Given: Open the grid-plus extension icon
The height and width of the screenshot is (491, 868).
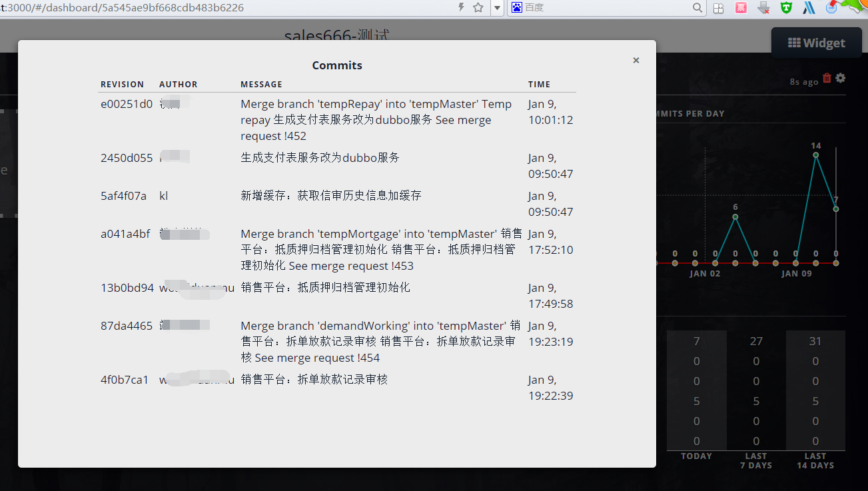Looking at the screenshot, I should click(718, 8).
